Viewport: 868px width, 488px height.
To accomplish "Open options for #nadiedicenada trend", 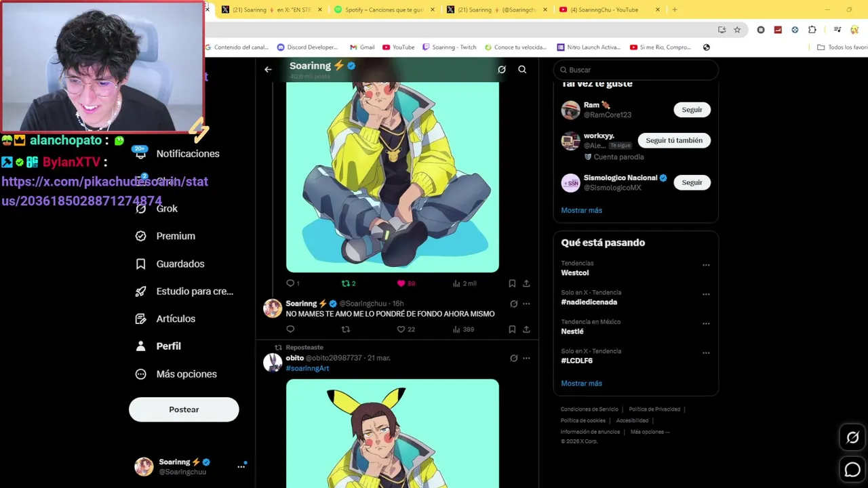I will coord(706,294).
